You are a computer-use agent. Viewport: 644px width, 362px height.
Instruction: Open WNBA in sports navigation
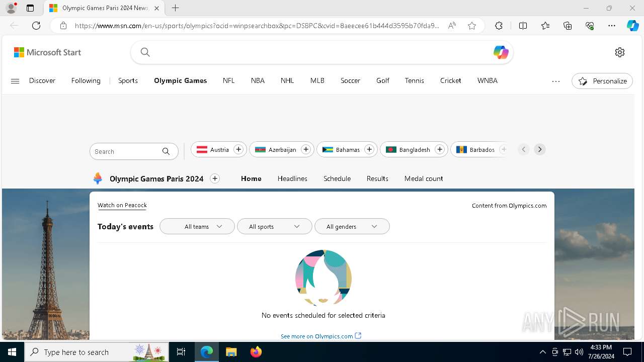point(488,80)
